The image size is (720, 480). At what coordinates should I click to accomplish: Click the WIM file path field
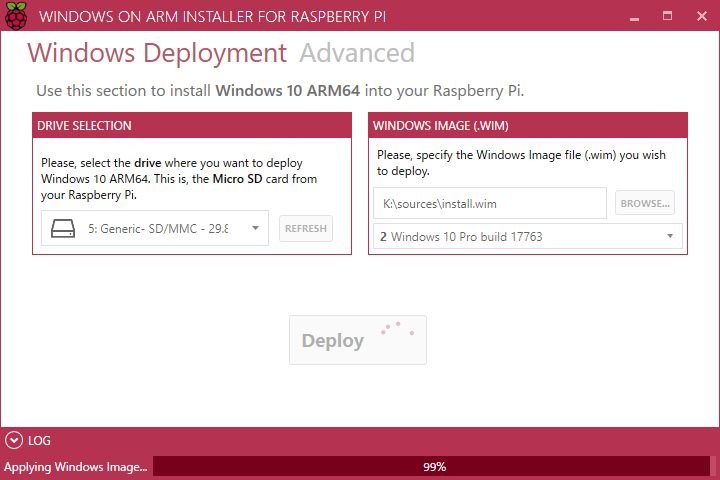[x=489, y=203]
